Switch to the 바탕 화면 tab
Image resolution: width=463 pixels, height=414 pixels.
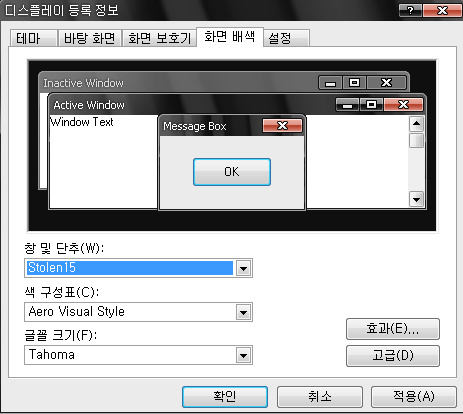pos(89,38)
